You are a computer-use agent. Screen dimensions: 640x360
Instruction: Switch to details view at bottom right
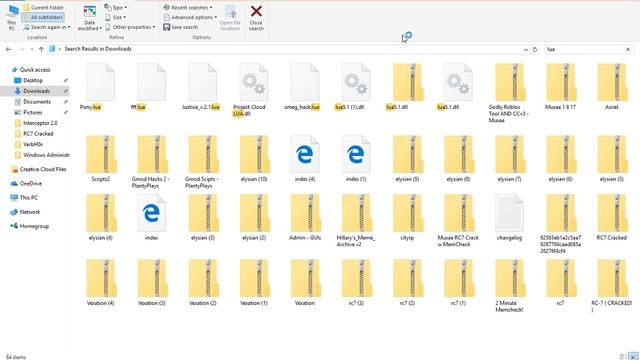[x=623, y=356]
